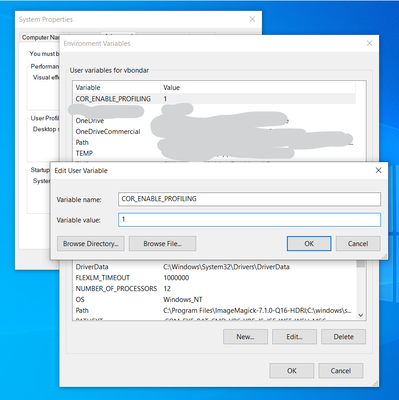Focus the Variable name input field
399x400 pixels.
[x=249, y=199]
